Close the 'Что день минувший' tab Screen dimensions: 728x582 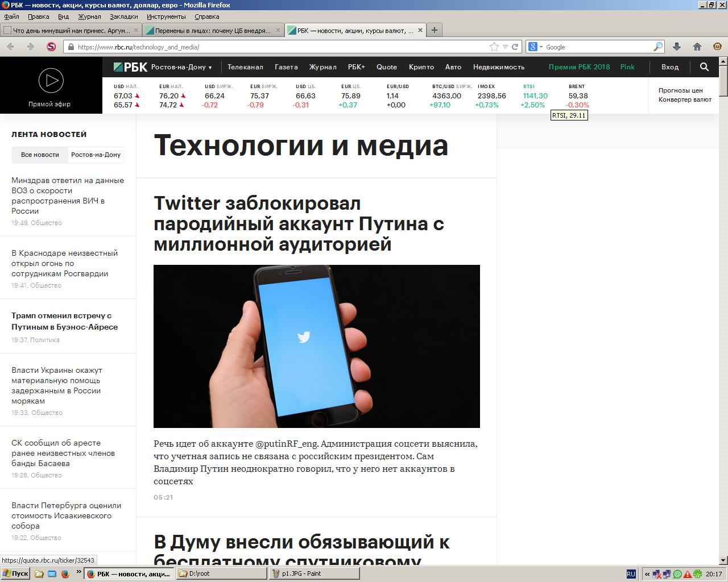[136, 30]
